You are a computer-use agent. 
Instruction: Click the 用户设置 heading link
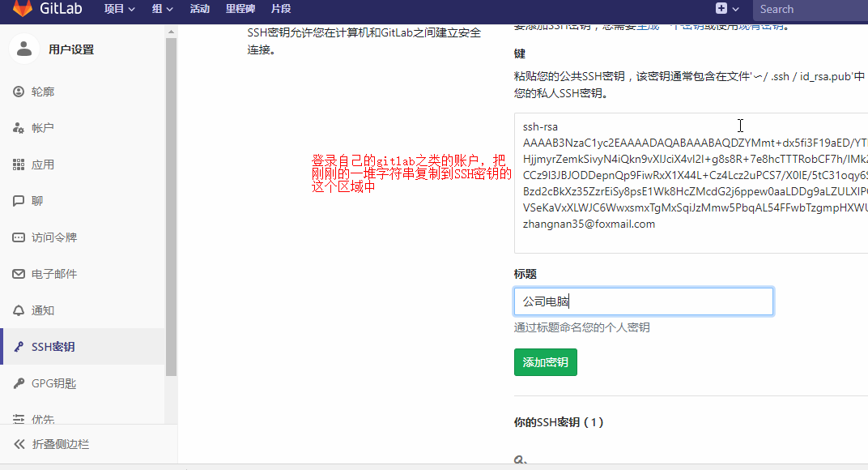coord(71,49)
